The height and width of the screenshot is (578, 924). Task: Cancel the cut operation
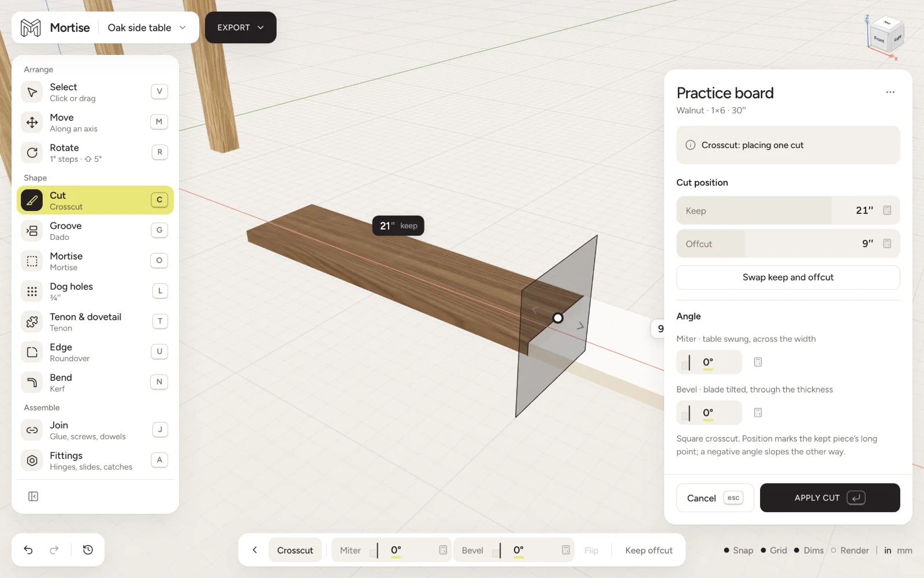pos(715,498)
